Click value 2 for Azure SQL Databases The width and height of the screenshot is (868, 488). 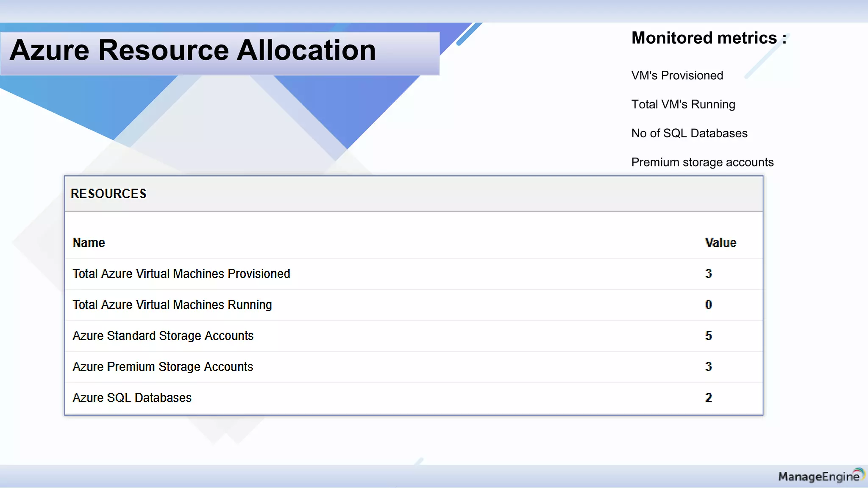[x=708, y=398]
